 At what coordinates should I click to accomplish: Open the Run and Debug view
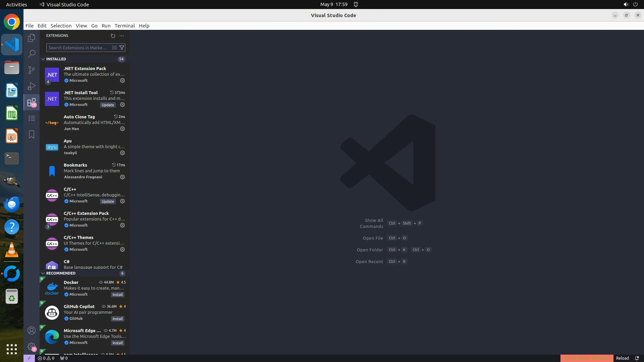tap(32, 86)
